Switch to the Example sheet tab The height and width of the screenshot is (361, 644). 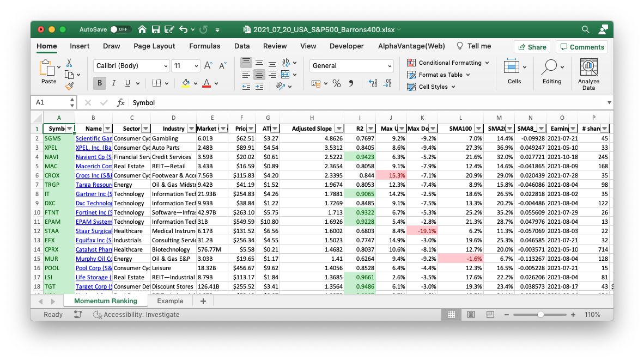pos(170,301)
